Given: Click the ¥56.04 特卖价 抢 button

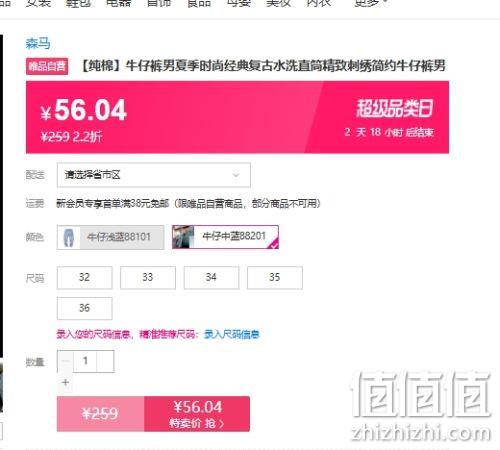Looking at the screenshot, I should 197,414.
